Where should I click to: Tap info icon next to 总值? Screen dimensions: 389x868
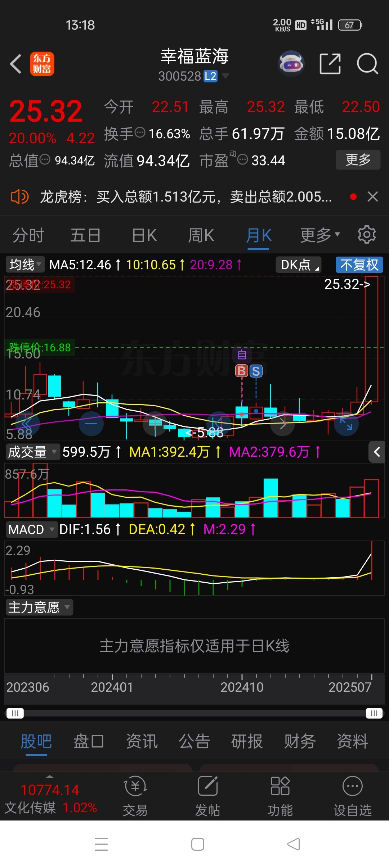[x=45, y=159]
